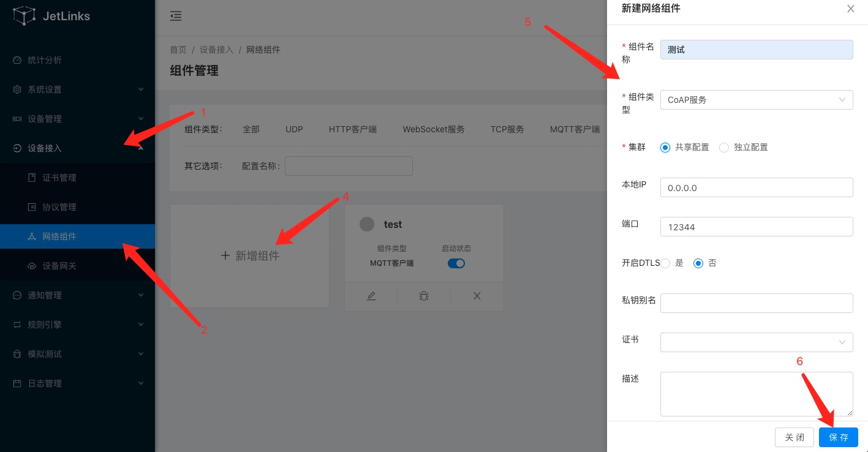The image size is (868, 452).
Task: Click the 私钥别名 input field
Action: click(757, 303)
